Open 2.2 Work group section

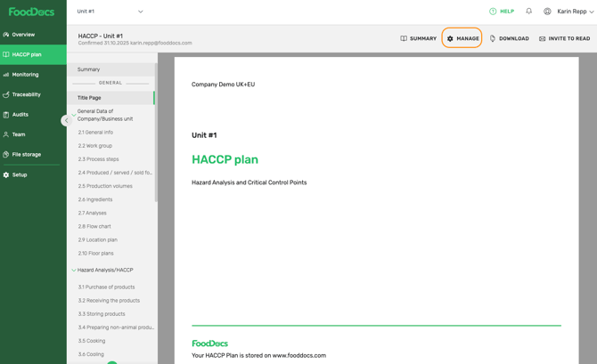[x=95, y=146]
